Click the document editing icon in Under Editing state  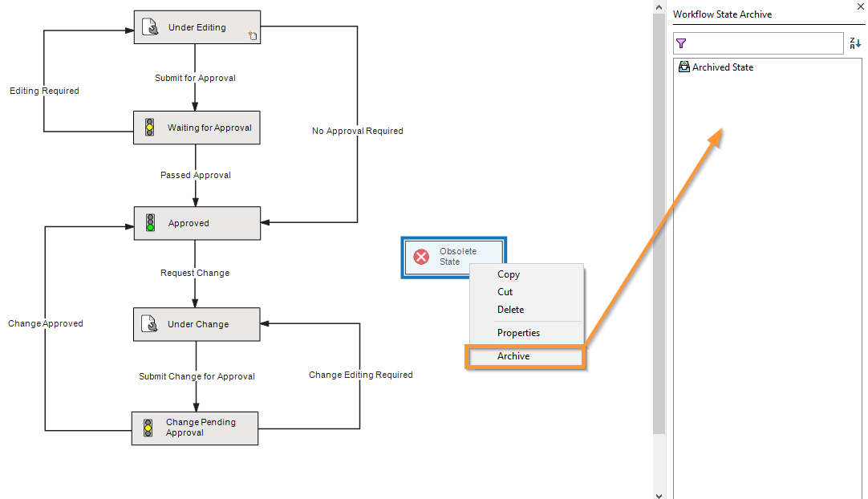(148, 26)
